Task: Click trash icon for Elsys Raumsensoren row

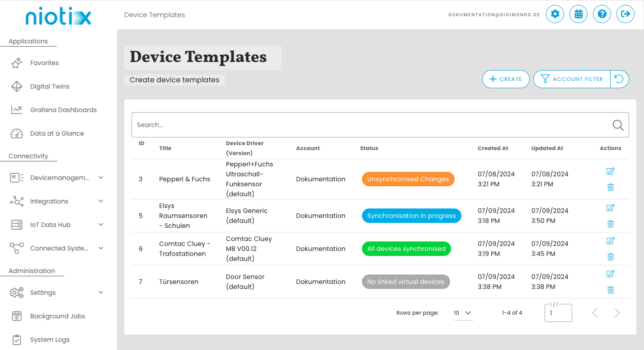Action: [610, 224]
